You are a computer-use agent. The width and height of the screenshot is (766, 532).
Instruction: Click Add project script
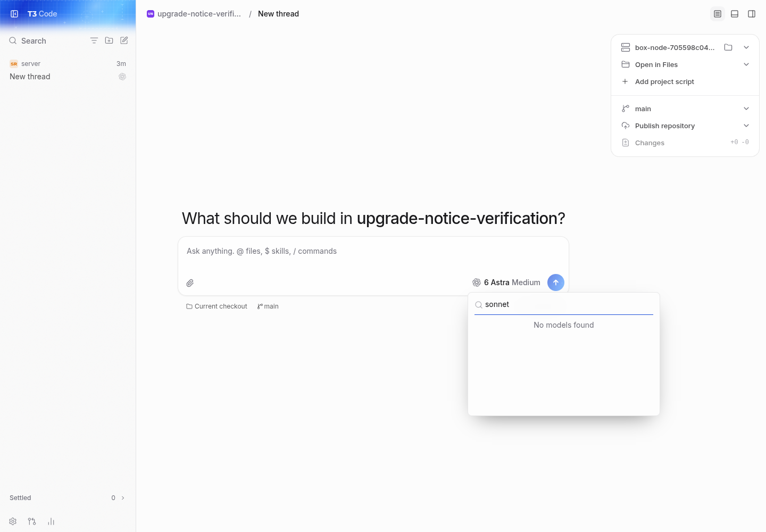664,81
